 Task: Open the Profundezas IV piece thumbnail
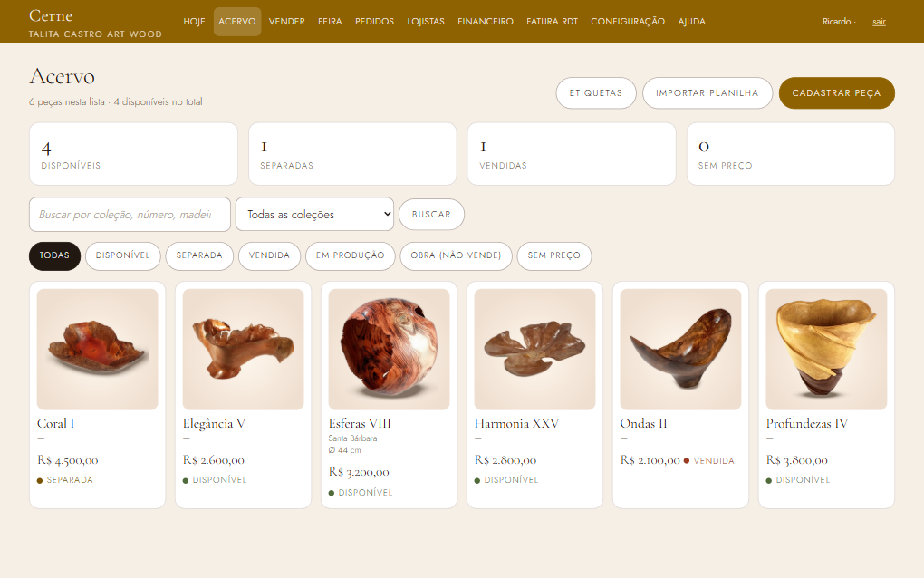(x=826, y=350)
